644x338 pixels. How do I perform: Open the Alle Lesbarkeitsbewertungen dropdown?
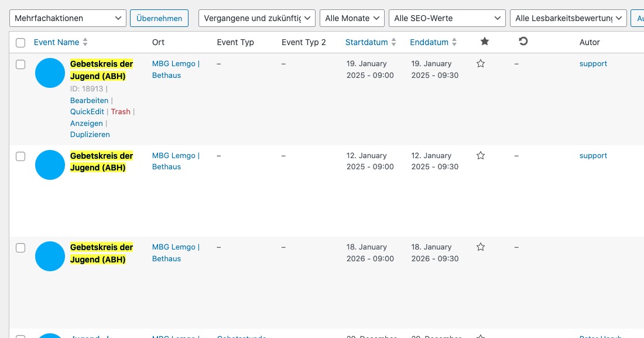568,18
